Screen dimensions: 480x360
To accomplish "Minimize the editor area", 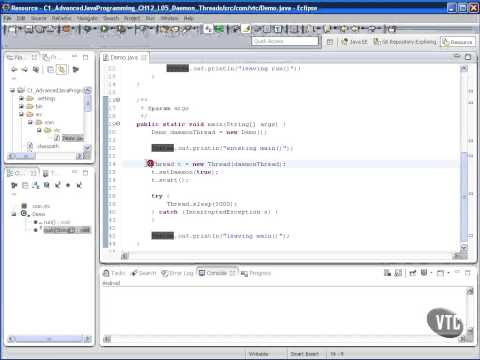I will pos(457,56).
